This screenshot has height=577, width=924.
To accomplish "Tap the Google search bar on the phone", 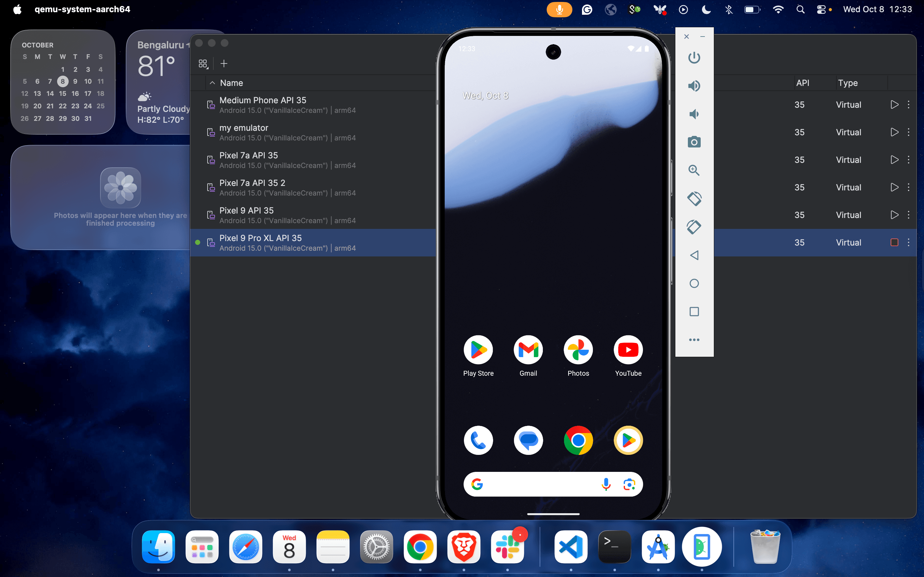I will [538, 484].
